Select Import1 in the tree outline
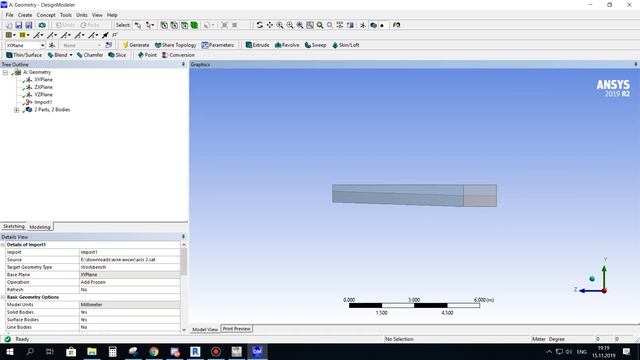The height and width of the screenshot is (360, 640). click(x=43, y=102)
